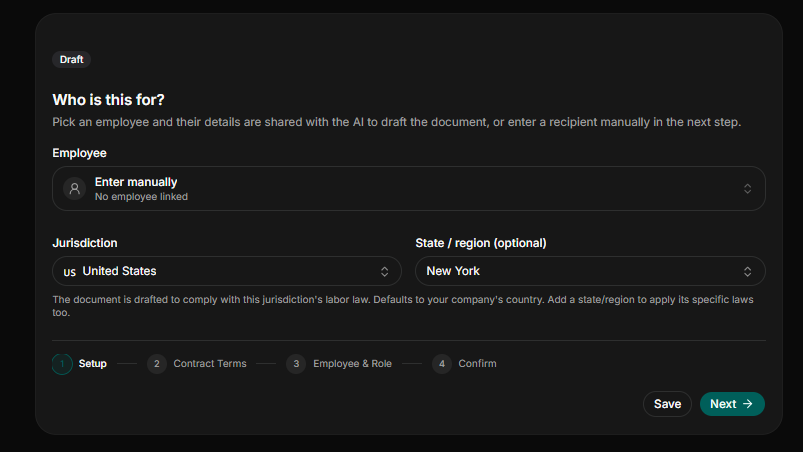Click the 'No employee linked' text

tap(141, 197)
